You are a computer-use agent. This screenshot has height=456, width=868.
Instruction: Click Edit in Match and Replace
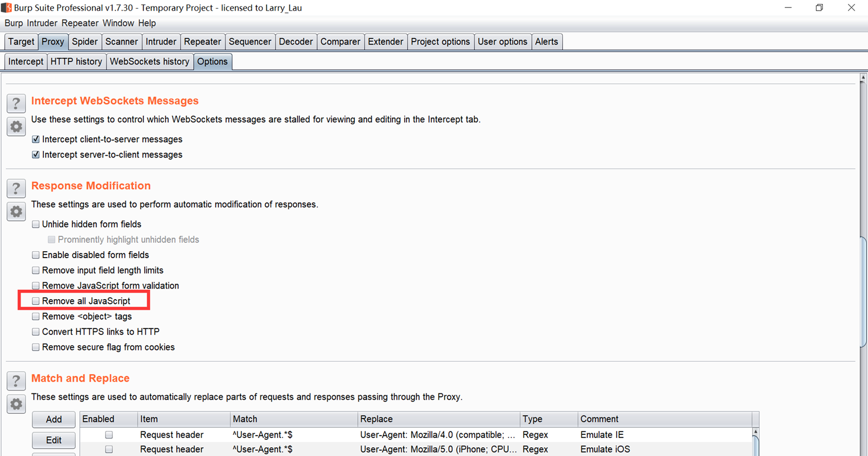click(x=54, y=440)
